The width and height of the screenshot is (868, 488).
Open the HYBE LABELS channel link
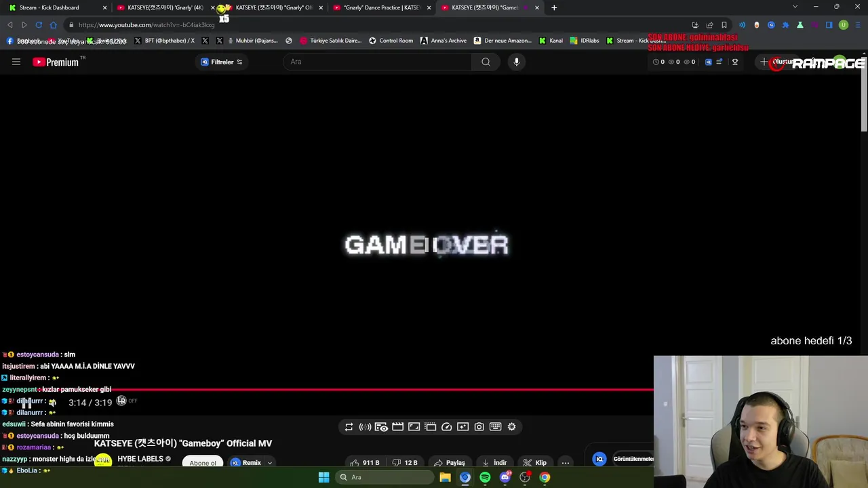140,459
